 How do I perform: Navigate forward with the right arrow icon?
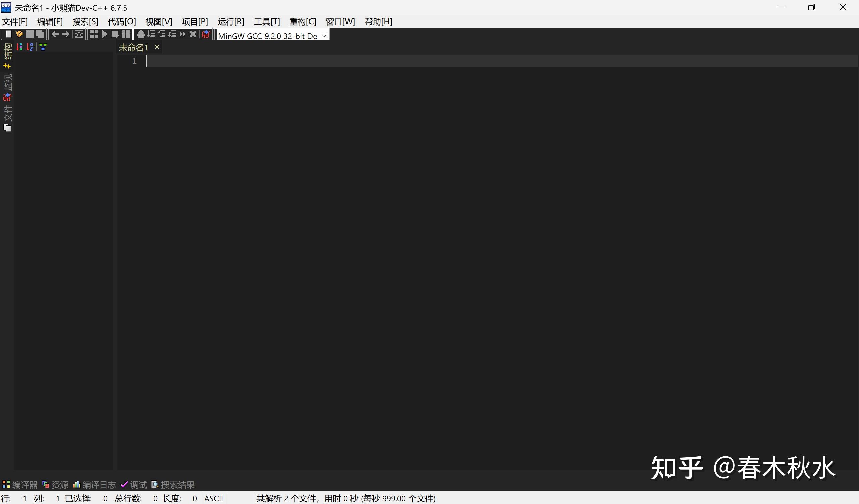click(65, 34)
